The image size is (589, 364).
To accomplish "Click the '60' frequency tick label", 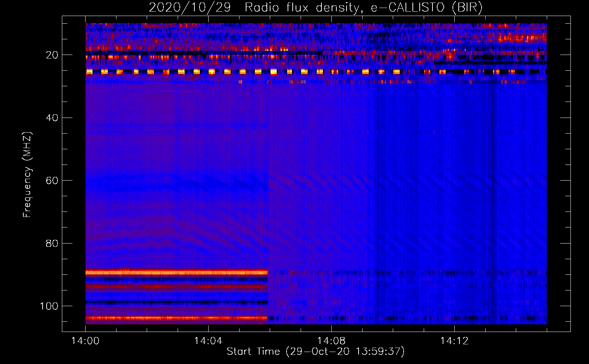I will 52,181.
